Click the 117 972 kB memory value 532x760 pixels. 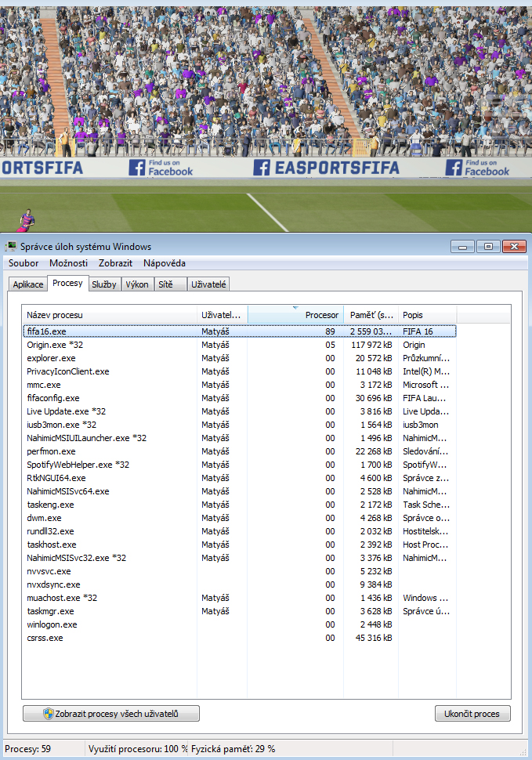click(x=371, y=345)
